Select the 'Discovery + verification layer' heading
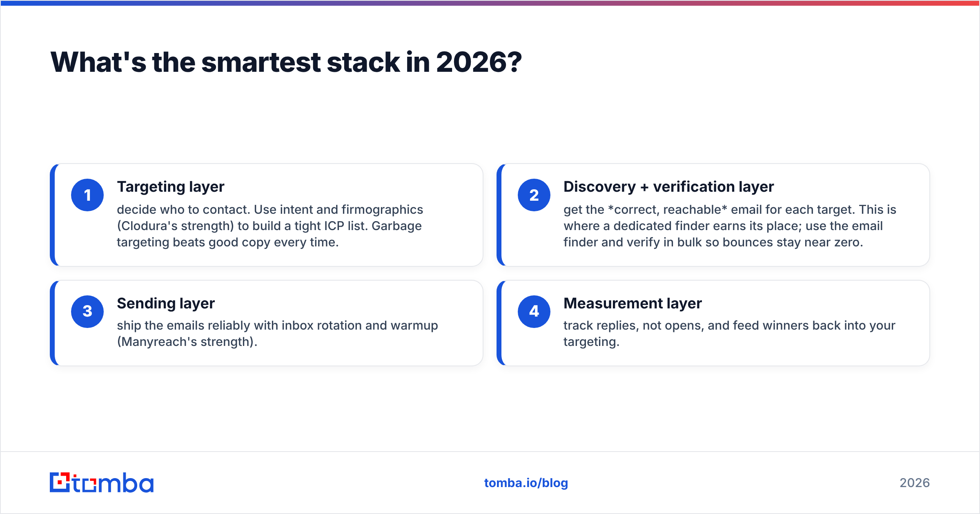 click(668, 187)
